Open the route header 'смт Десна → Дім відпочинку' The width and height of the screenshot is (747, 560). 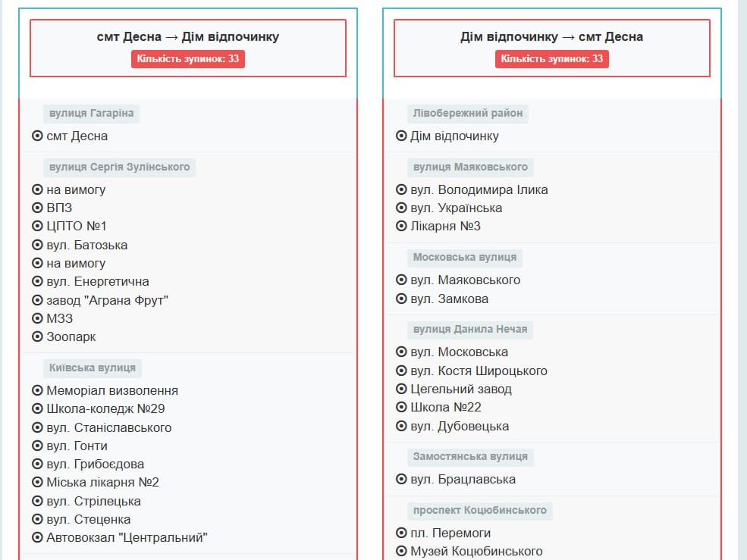(x=190, y=36)
